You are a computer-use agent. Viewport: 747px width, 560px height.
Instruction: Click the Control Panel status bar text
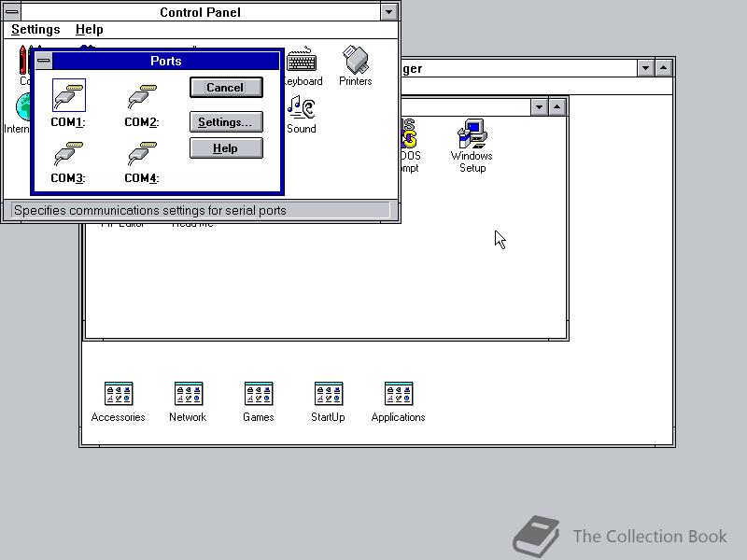[150, 211]
